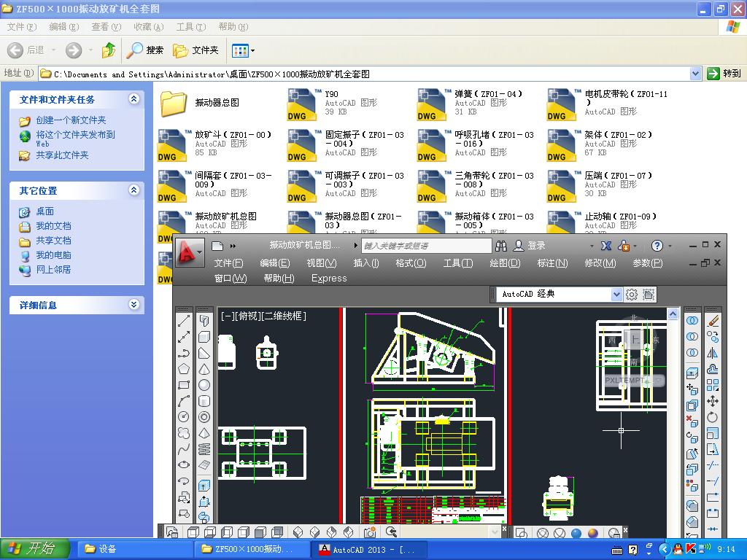Select the Rectangle draw tool
This screenshot has width=747, height=560.
(184, 385)
